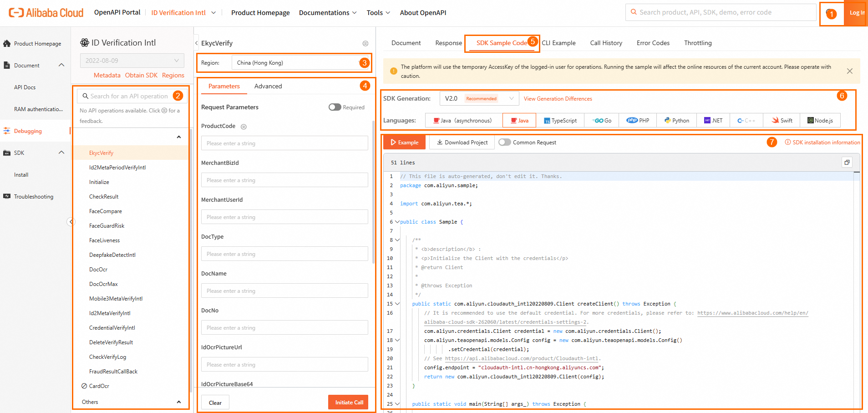
Task: Collapse the SDK section in sidebar
Action: point(61,153)
